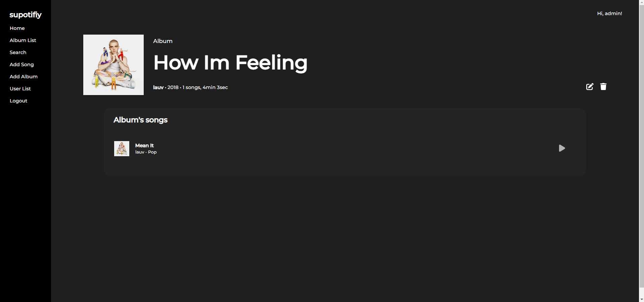
Task: Click the Mean It song thumbnail
Action: click(x=122, y=148)
